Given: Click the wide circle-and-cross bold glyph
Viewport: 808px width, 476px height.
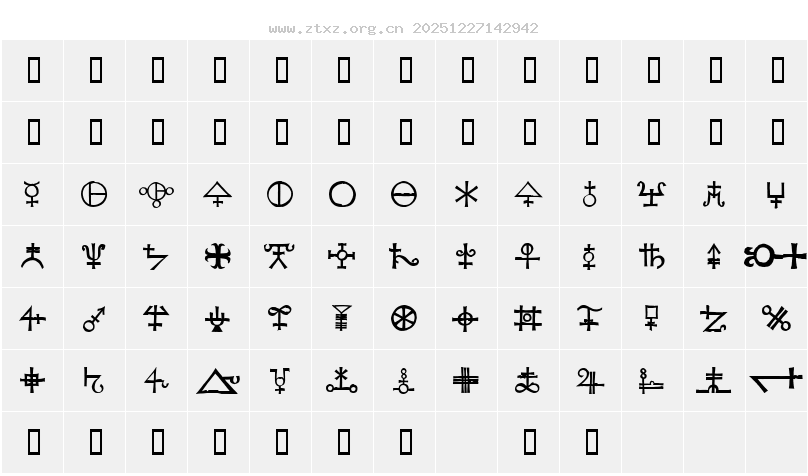Looking at the screenshot, I should coord(775,256).
